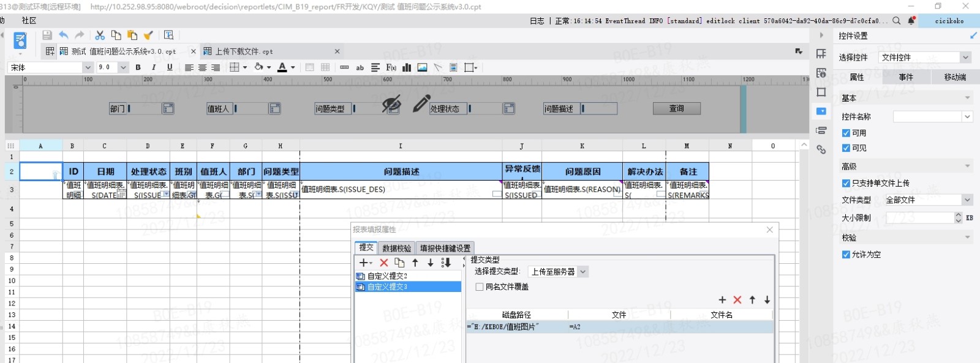980x363 pixels.
Task: Click the insert image icon in toolbar
Action: click(x=422, y=67)
